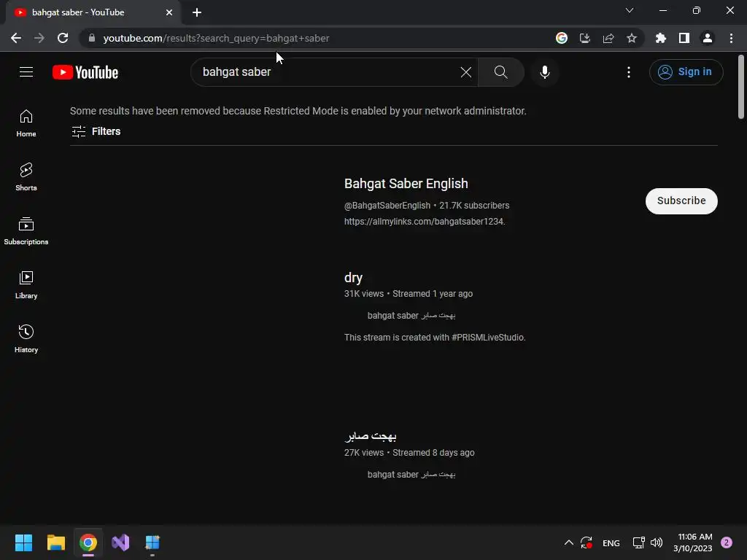This screenshot has height=560, width=747.
Task: Click Sign in button
Action: [x=686, y=72]
